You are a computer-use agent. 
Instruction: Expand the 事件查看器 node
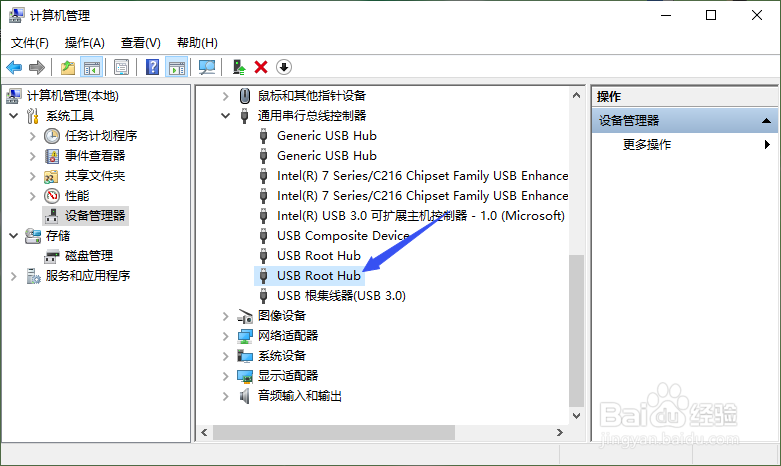(x=32, y=156)
